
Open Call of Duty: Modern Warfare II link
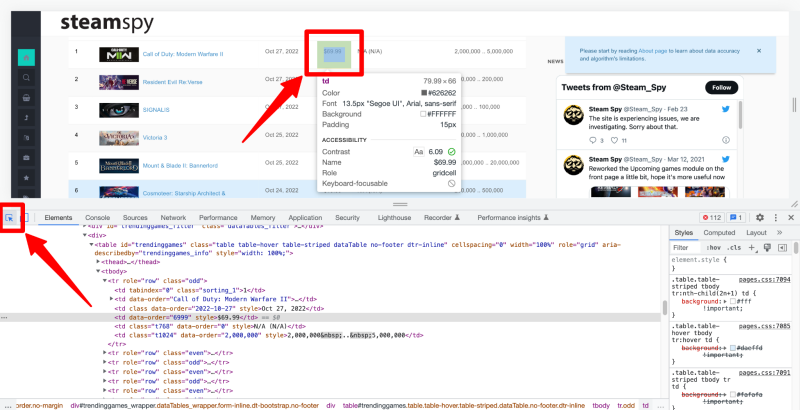point(183,54)
